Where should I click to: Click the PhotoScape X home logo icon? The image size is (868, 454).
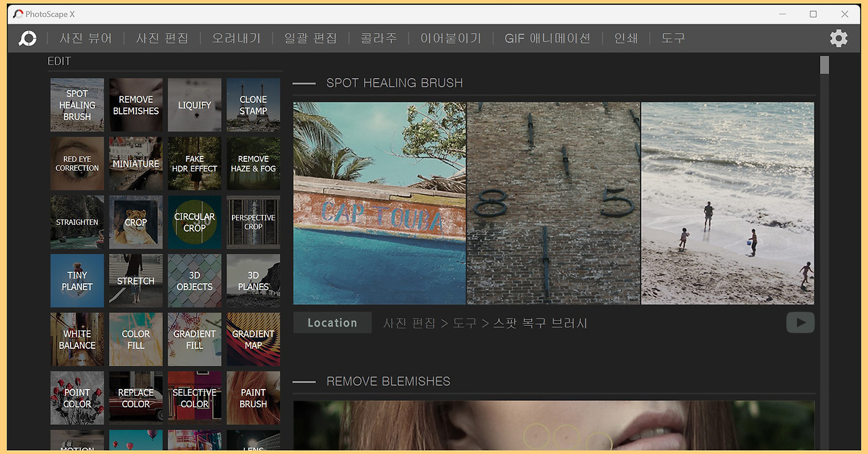[28, 39]
